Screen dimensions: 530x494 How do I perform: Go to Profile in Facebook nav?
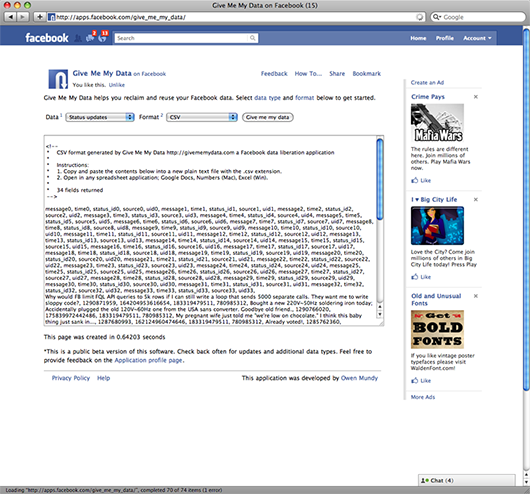click(444, 38)
